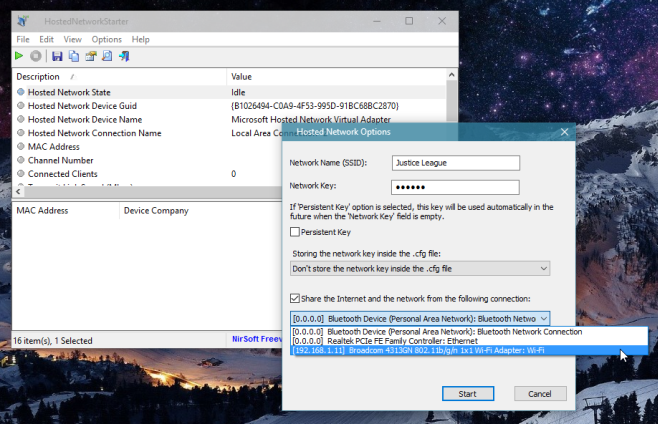Viewport: 658px width, 424px height.
Task: Click the device GUID value cell
Action: tap(315, 106)
